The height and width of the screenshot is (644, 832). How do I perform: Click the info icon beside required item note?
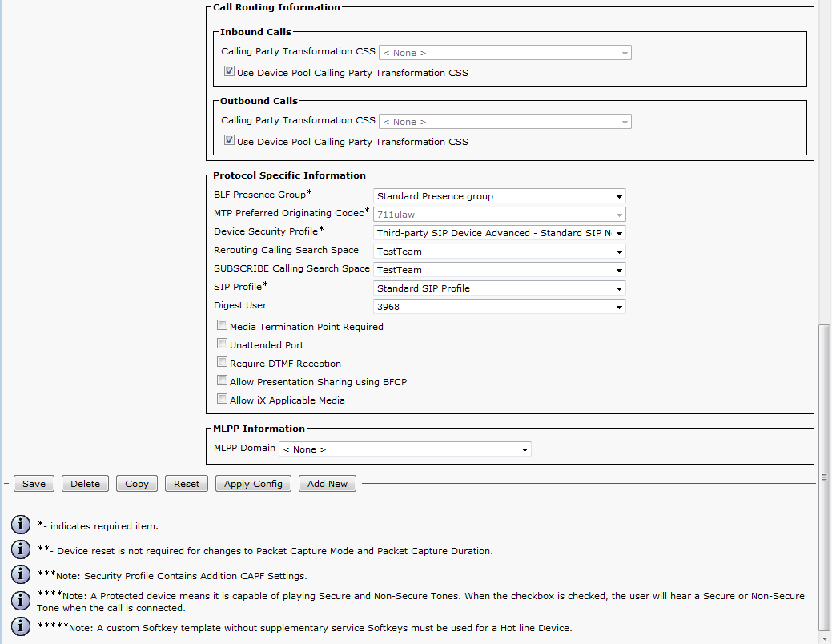pyautogui.click(x=21, y=525)
